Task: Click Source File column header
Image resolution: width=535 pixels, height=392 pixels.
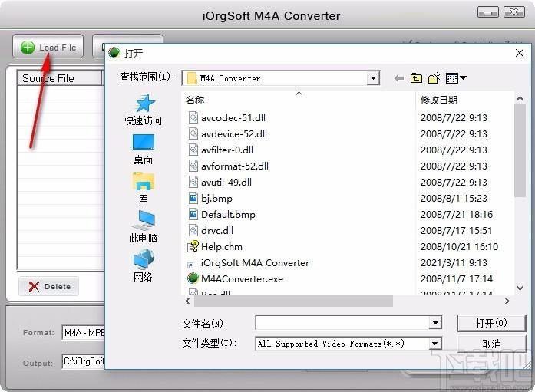Action: point(59,78)
